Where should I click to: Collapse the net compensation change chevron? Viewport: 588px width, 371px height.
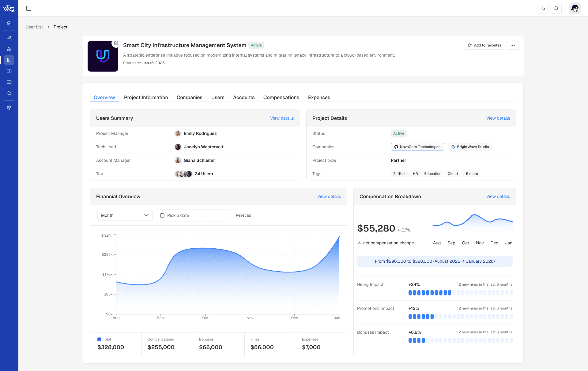click(x=360, y=243)
